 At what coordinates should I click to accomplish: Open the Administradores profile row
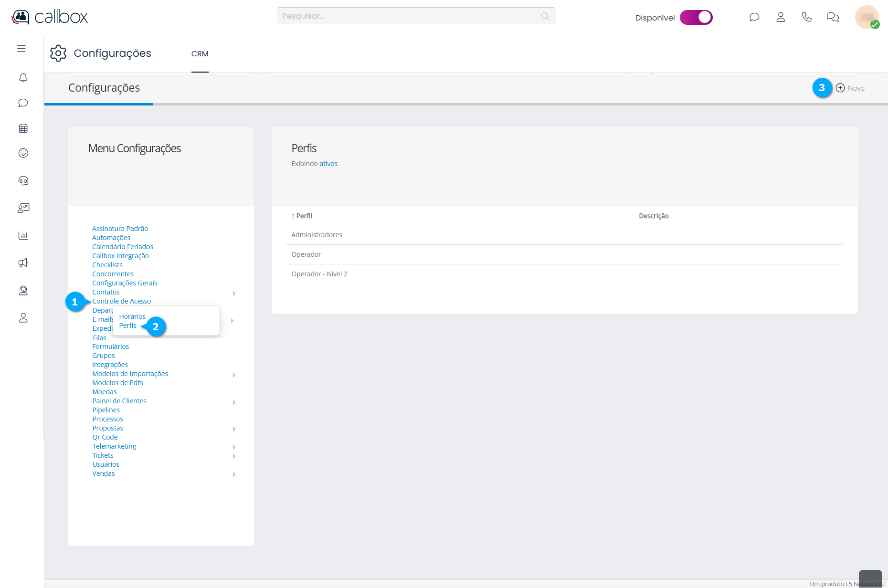coord(317,235)
